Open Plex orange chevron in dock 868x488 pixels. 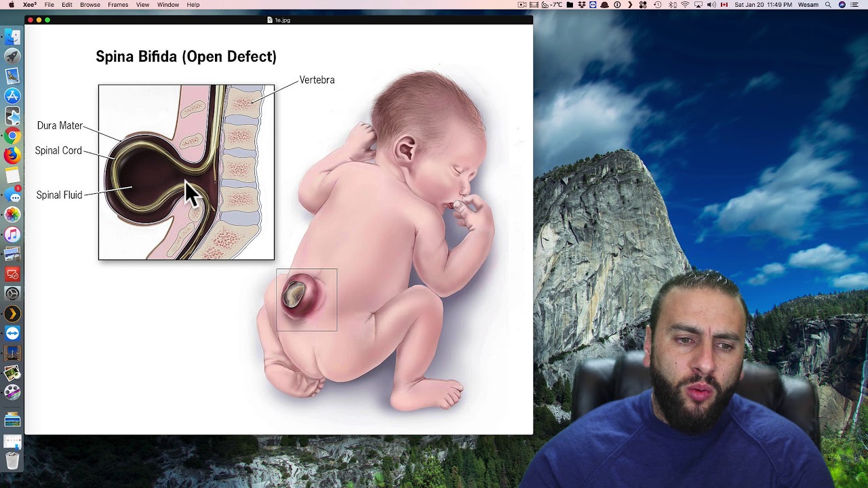(12, 314)
